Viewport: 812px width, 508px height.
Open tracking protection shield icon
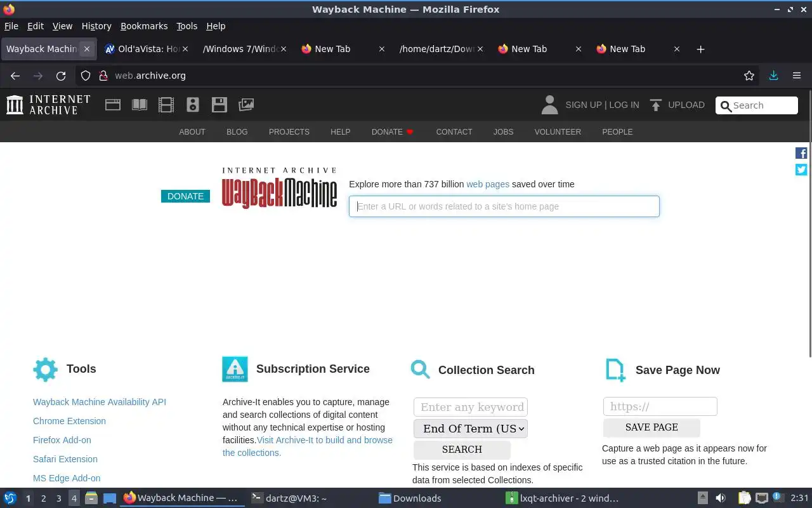point(86,76)
